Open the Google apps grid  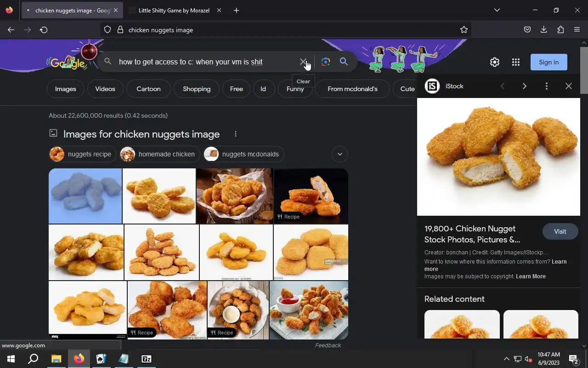(516, 62)
